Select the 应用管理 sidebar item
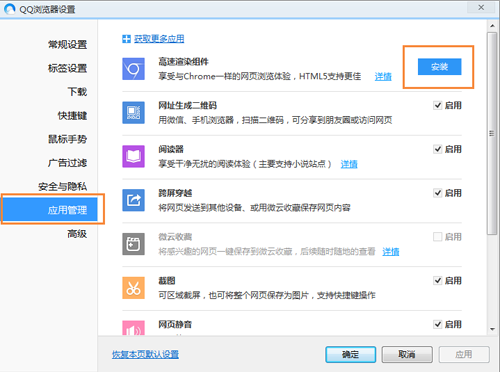The width and height of the screenshot is (500, 372). [x=50, y=210]
